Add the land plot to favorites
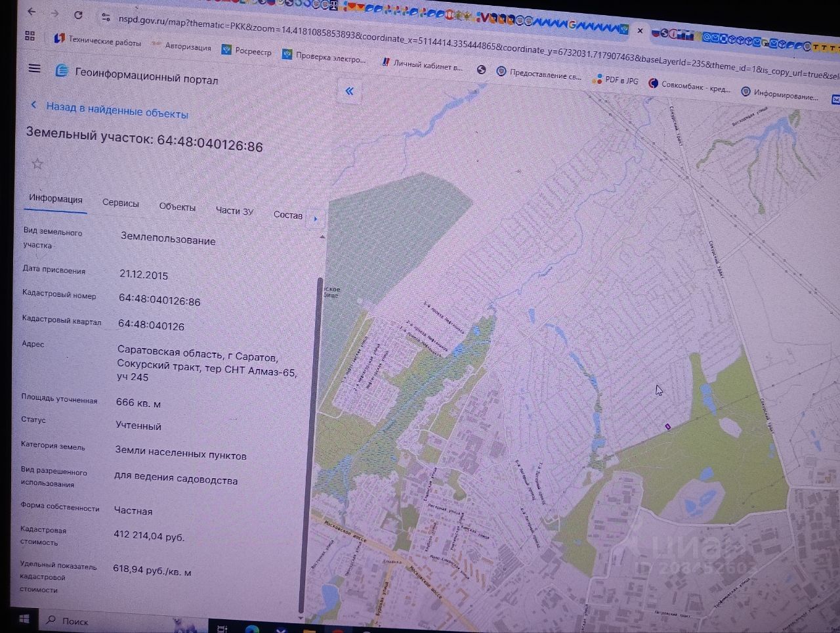Screen dimensions: 840x633 point(37,164)
